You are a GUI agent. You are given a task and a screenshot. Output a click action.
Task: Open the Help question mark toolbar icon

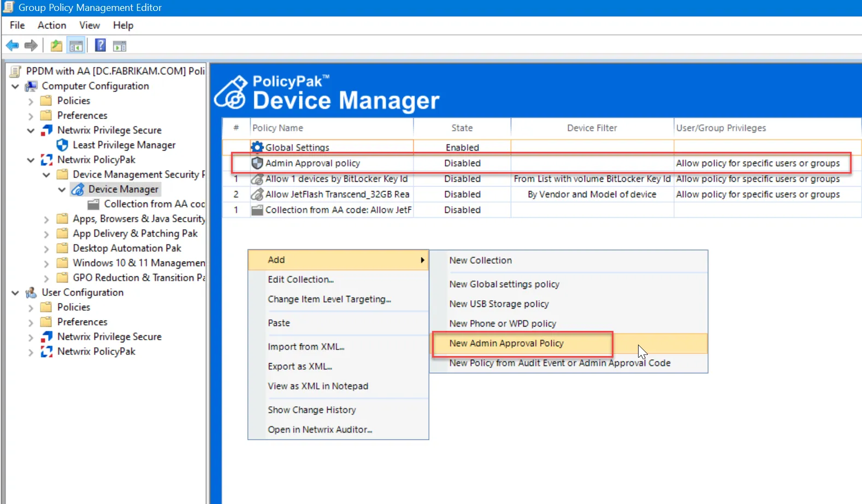point(101,45)
